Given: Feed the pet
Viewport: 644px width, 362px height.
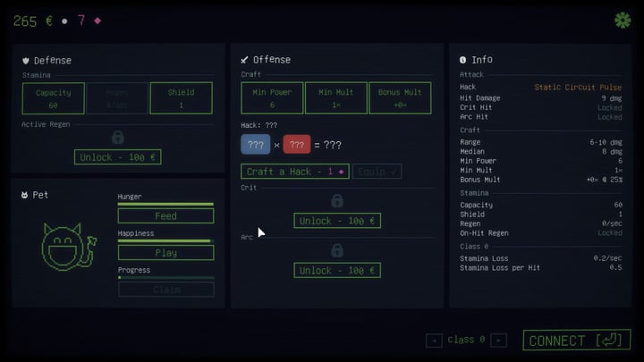Looking at the screenshot, I should point(166,216).
